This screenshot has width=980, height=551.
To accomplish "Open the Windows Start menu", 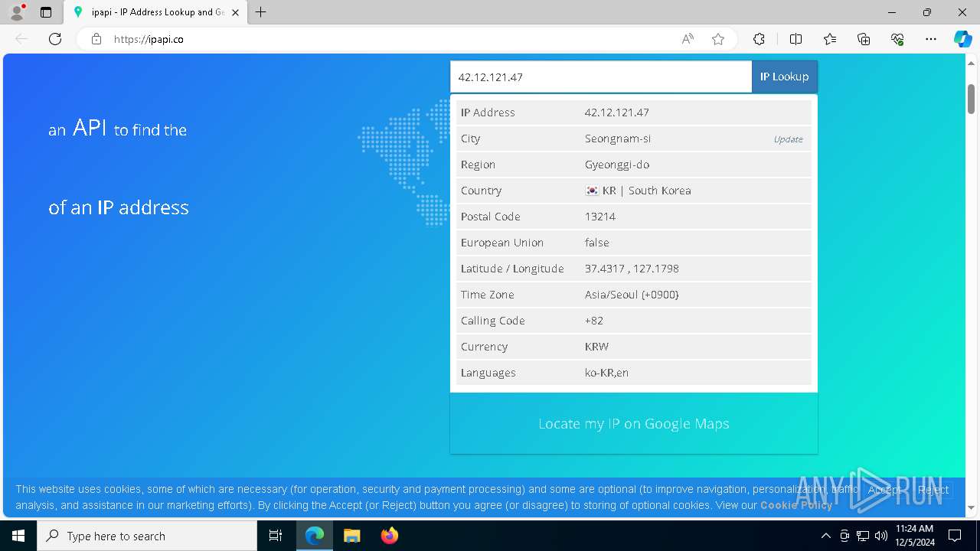I will (x=18, y=536).
